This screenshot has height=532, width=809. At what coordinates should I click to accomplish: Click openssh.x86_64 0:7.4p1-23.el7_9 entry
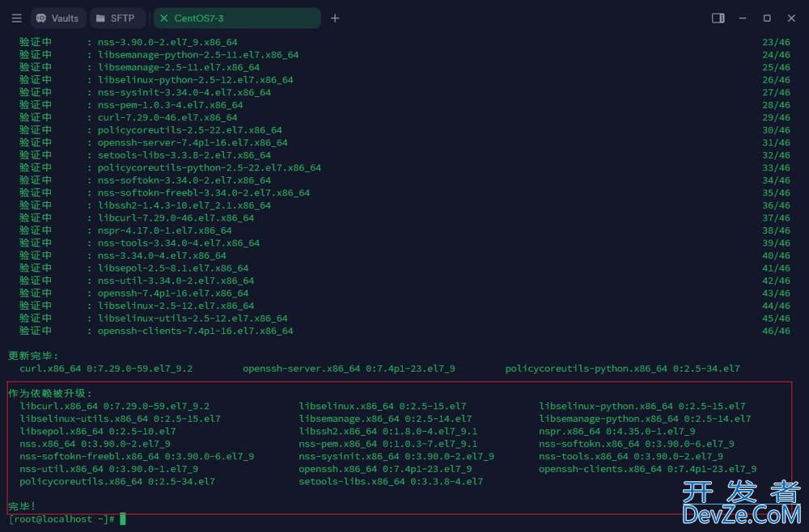click(x=385, y=469)
